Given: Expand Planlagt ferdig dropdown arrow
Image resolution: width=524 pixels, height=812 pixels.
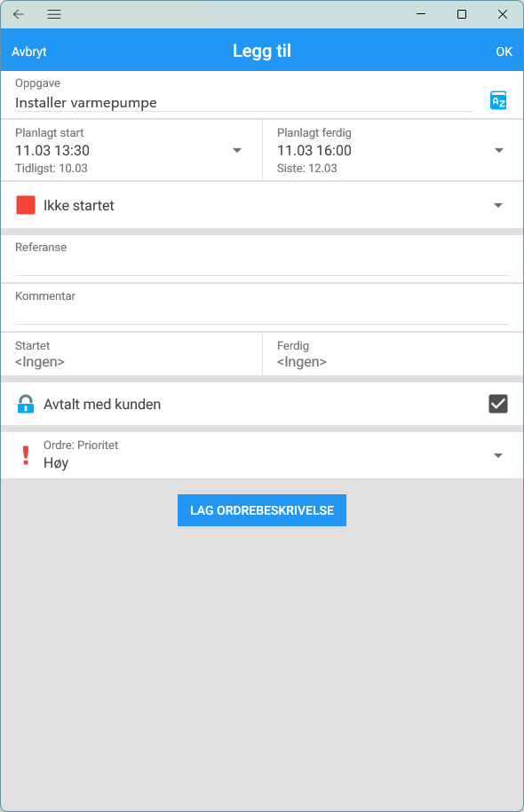Looking at the screenshot, I should 499,151.
